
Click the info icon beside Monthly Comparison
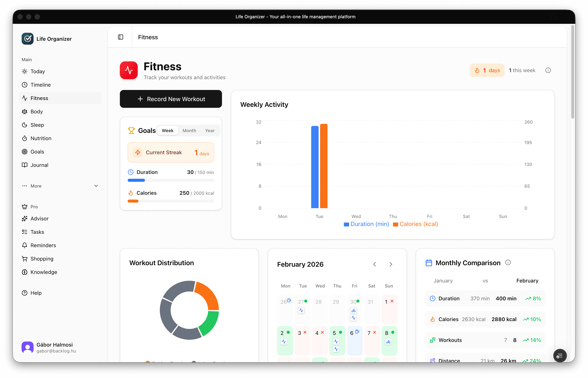pyautogui.click(x=508, y=262)
